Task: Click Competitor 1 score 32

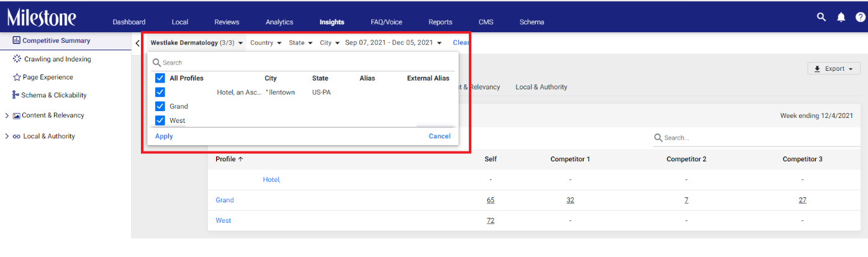Action: (570, 200)
